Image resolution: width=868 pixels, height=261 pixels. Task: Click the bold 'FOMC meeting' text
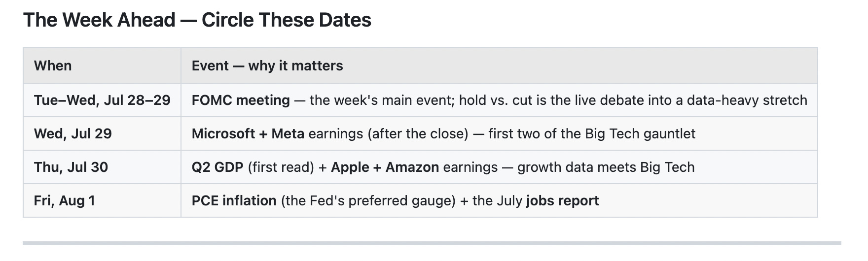coord(241,100)
